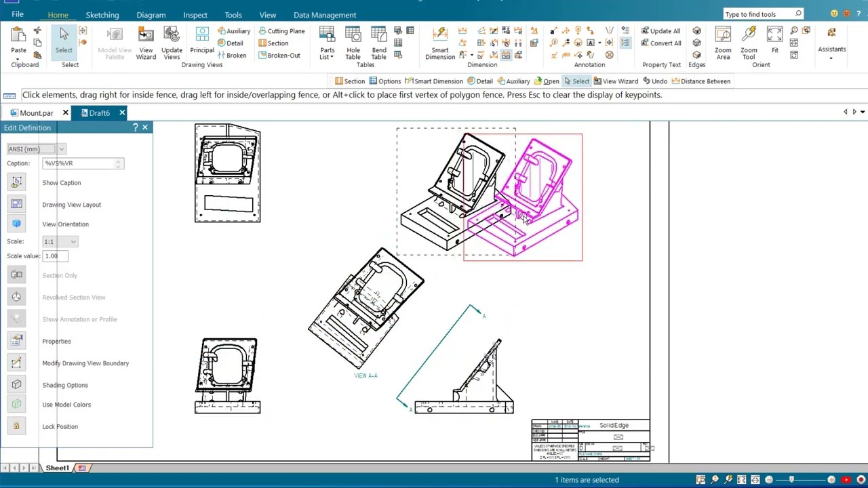Click Smart Dimension on quick bar
Viewport: 868px width, 488px height.
[434, 81]
